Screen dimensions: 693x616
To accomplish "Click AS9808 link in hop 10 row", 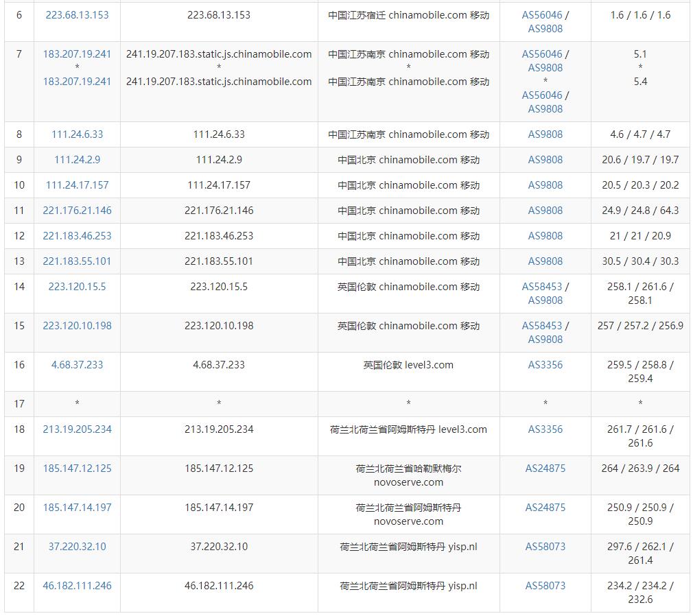I will pyautogui.click(x=545, y=185).
